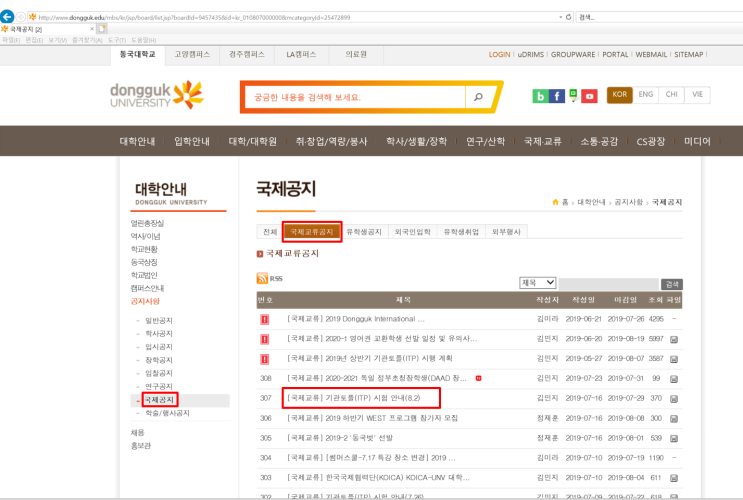Image resolution: width=743 pixels, height=500 pixels.
Task: Switch to the 경주캠퍼스 top tab
Action: [x=247, y=55]
